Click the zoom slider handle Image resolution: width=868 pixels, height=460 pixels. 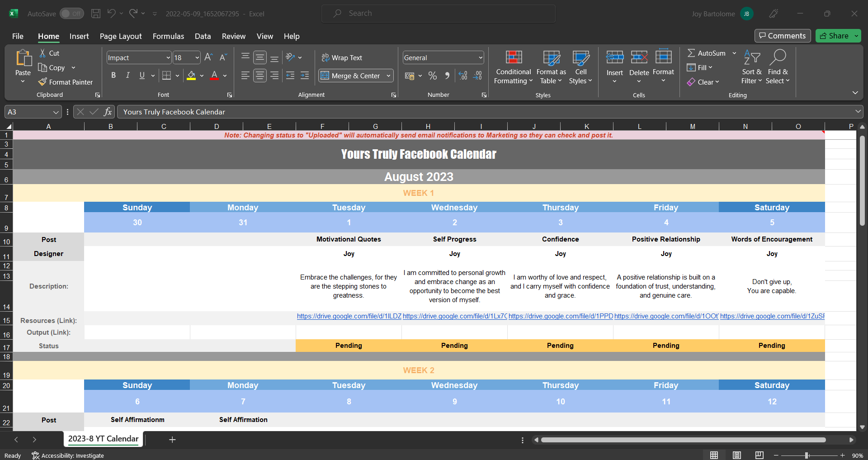point(807,455)
